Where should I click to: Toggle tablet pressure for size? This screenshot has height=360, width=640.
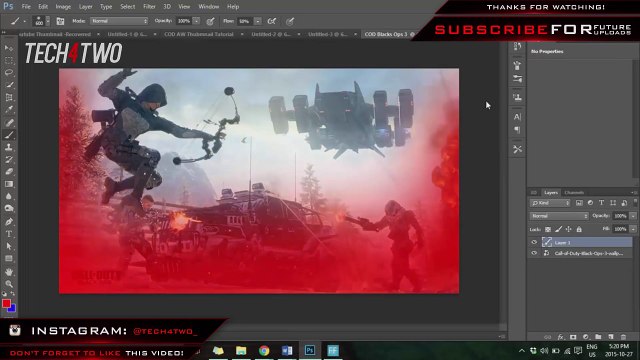click(x=289, y=21)
